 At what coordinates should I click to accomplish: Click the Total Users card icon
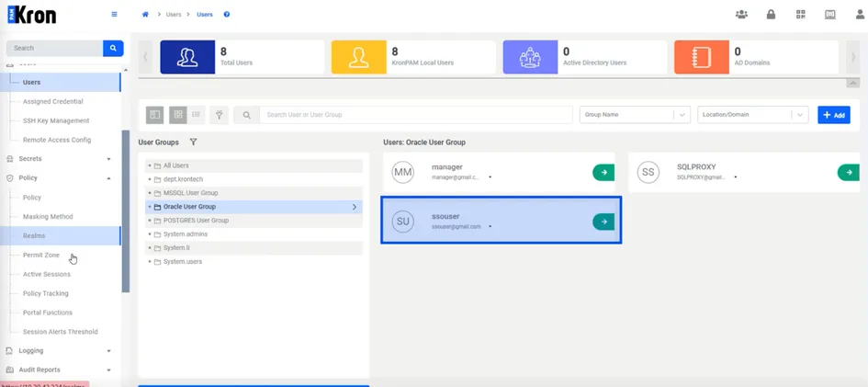(x=187, y=57)
